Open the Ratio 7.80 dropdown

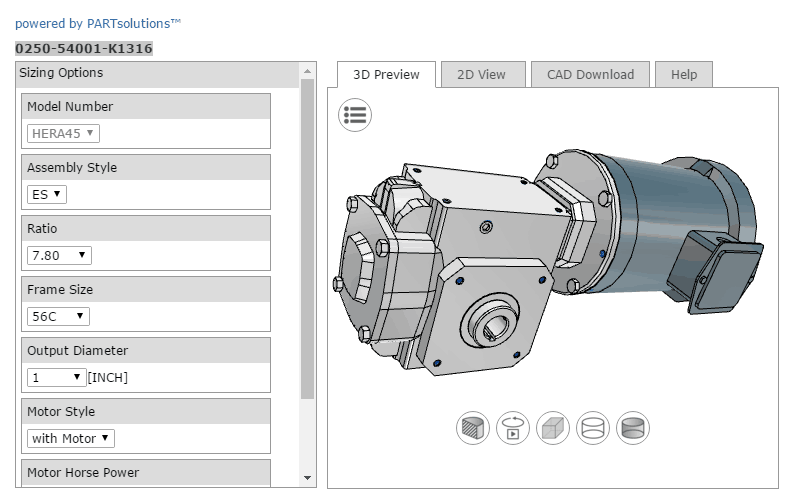tap(59, 255)
